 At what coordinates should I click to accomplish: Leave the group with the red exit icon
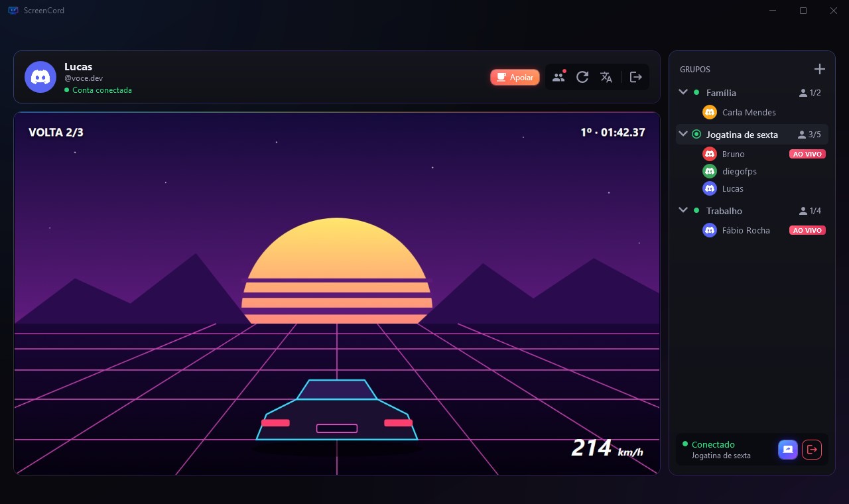click(x=812, y=450)
